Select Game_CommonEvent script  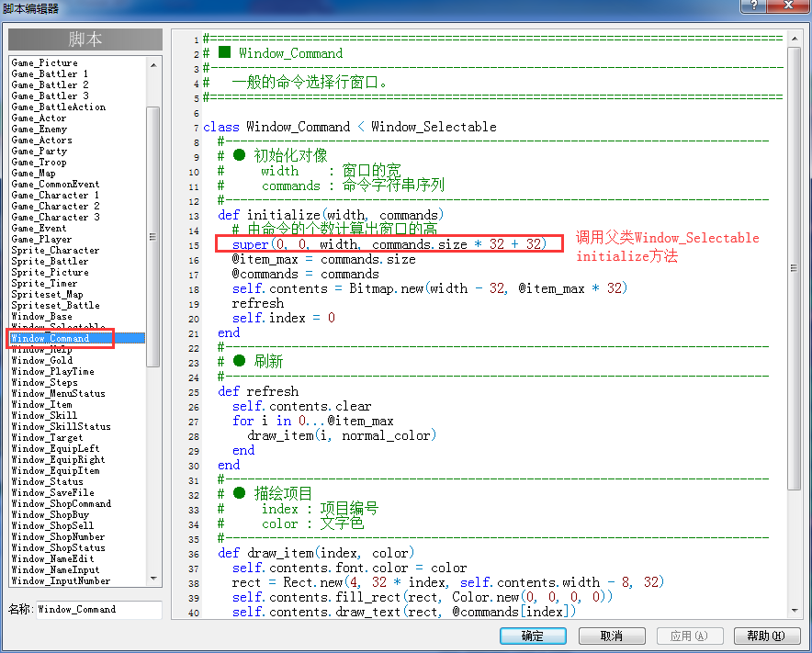pyautogui.click(x=55, y=184)
